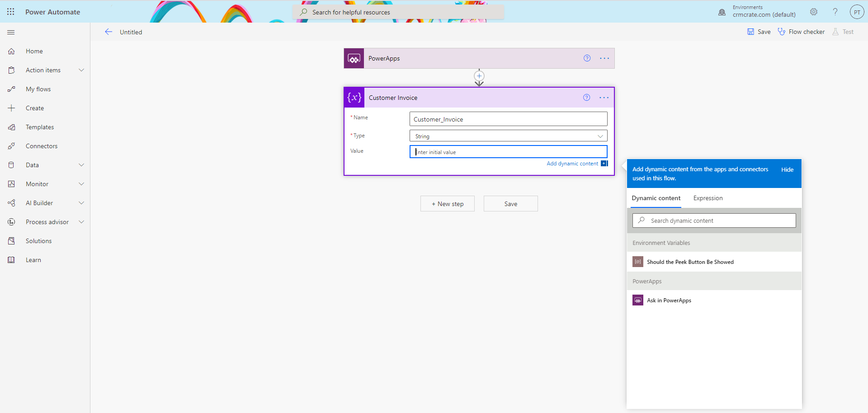Image resolution: width=868 pixels, height=413 pixels.
Task: Open the Office app launcher waffle icon
Action: 10,12
